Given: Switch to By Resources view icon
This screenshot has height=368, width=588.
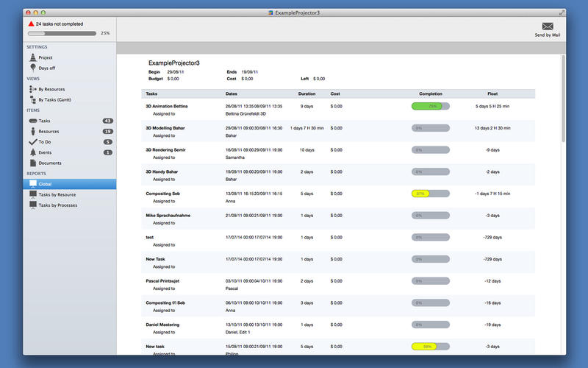Looking at the screenshot, I should (x=33, y=89).
